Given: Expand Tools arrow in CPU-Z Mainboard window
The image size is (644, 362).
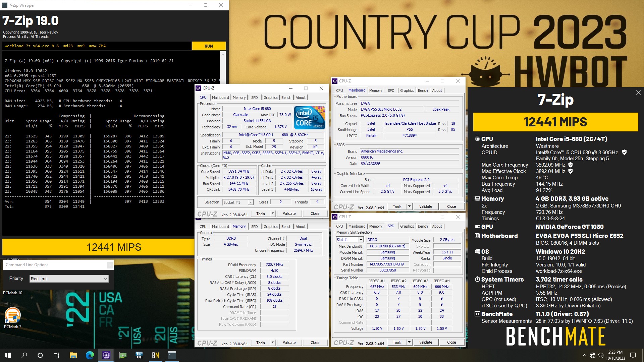Looking at the screenshot, I should [409, 206].
